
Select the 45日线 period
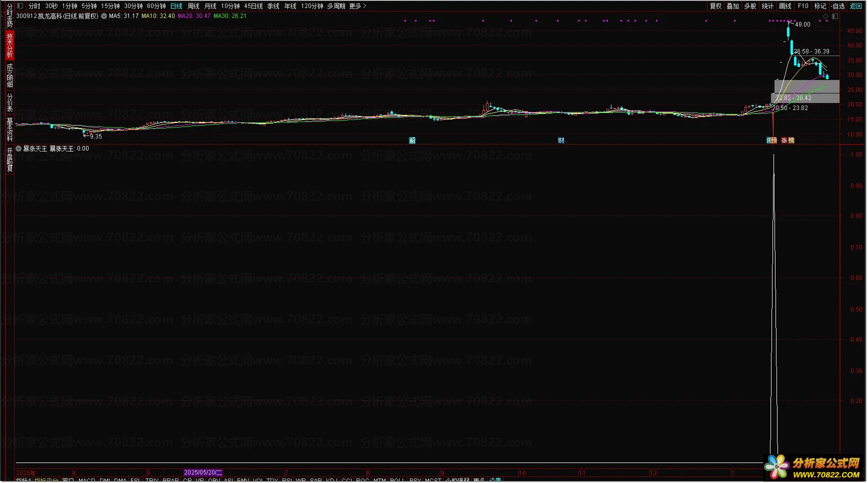(x=253, y=6)
